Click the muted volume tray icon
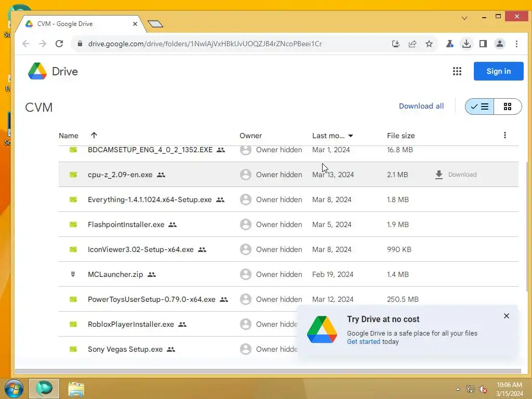 tap(483, 389)
